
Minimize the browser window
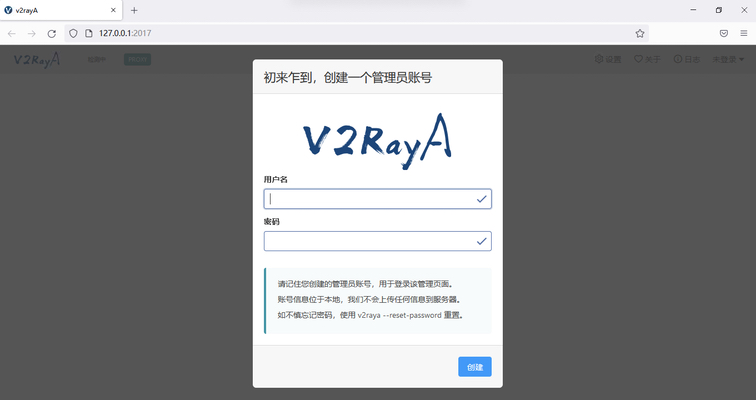pyautogui.click(x=693, y=10)
